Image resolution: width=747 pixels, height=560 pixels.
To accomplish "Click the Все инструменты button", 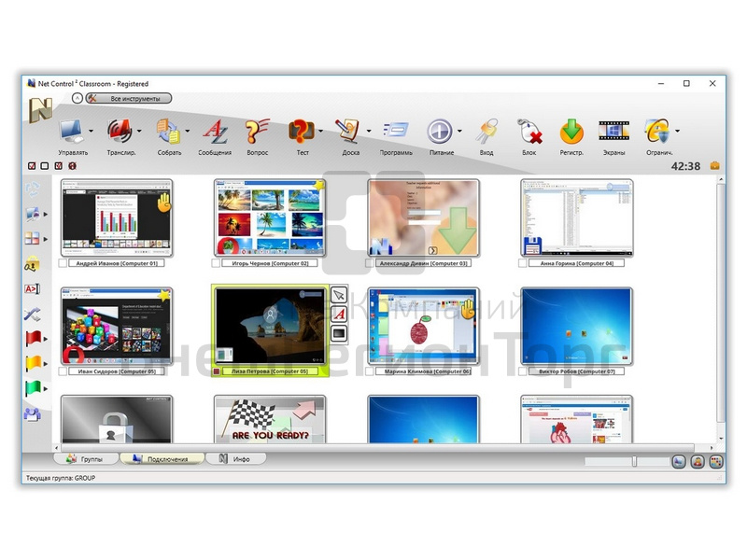I will [x=129, y=99].
